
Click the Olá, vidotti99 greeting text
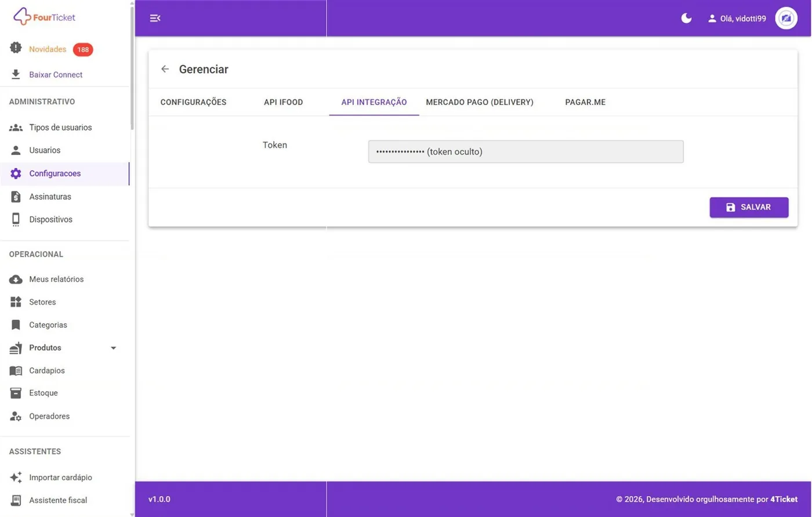click(743, 19)
